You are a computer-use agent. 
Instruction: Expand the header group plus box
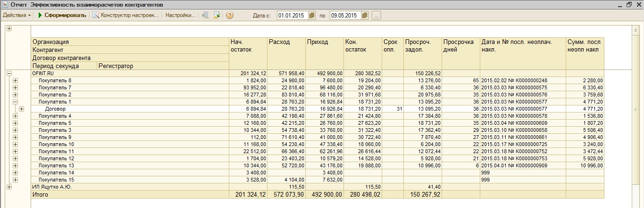[9, 29]
